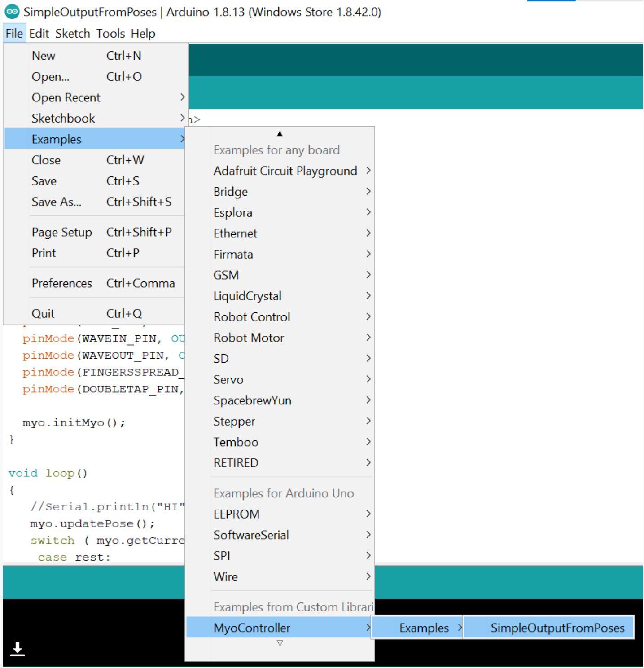Screen dimensions: 644x668
Task: Open Preferences from the File menu
Action: coord(61,283)
